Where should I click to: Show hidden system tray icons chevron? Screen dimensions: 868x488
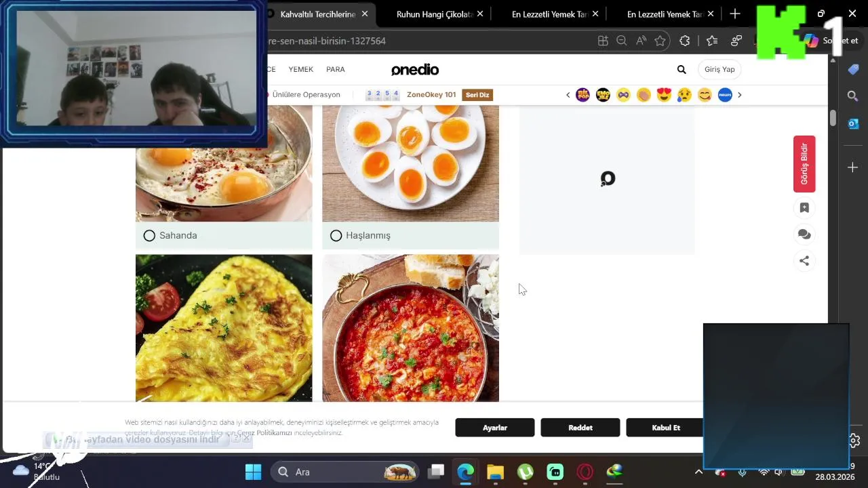click(699, 472)
